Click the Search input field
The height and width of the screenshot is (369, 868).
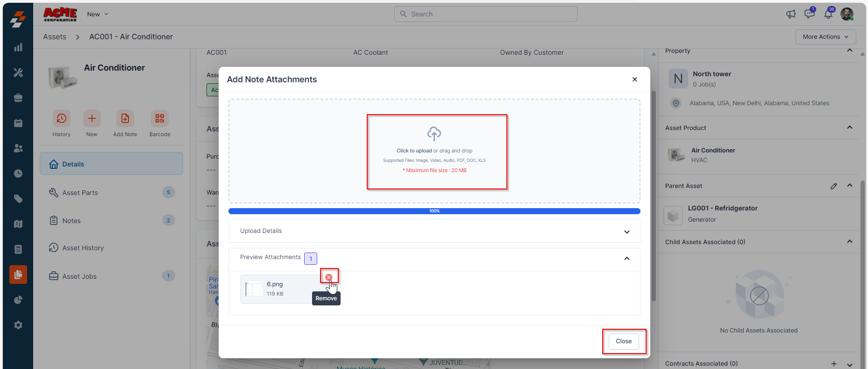coord(486,14)
